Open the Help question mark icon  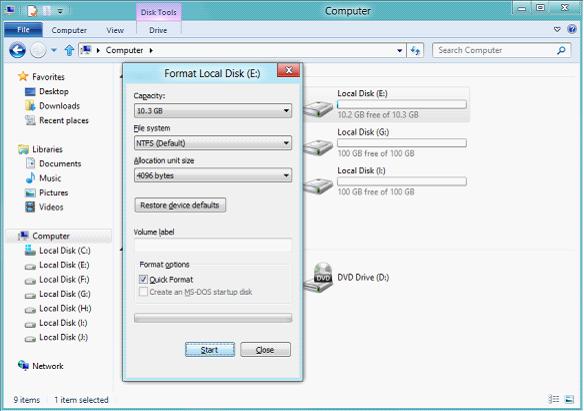tap(572, 29)
